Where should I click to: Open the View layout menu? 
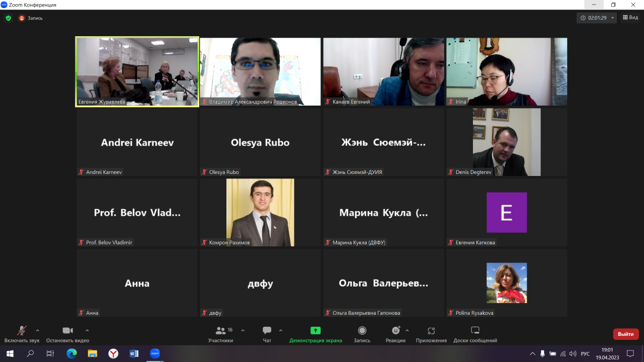coord(630,18)
